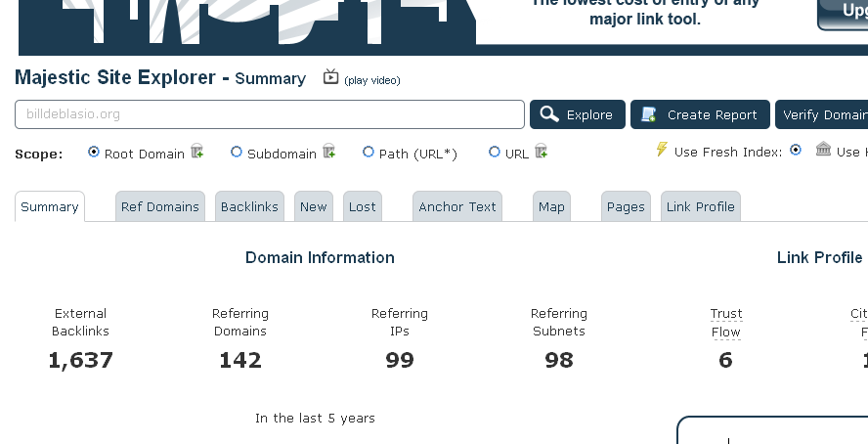Go to the Link Profile tab
The width and height of the screenshot is (868, 444).
click(700, 206)
